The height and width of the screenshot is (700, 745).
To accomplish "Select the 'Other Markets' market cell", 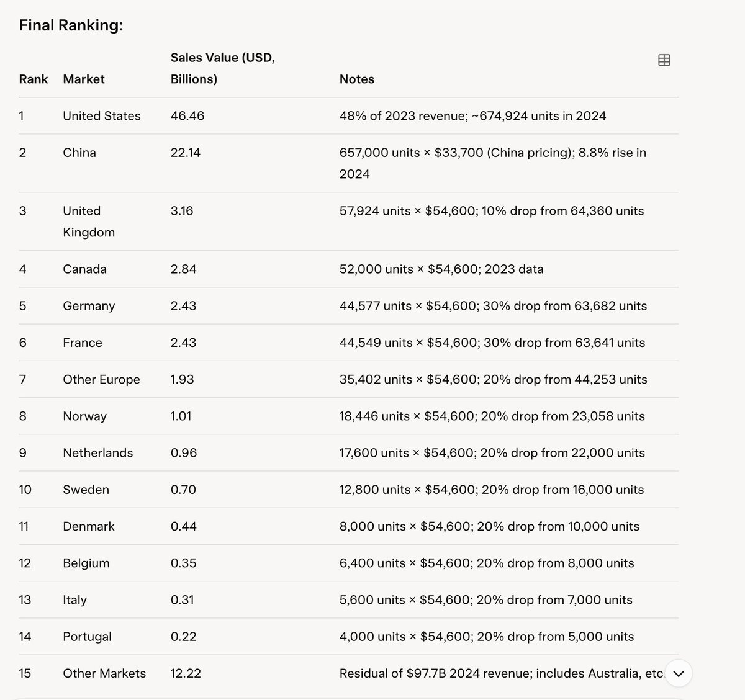I will pyautogui.click(x=104, y=673).
